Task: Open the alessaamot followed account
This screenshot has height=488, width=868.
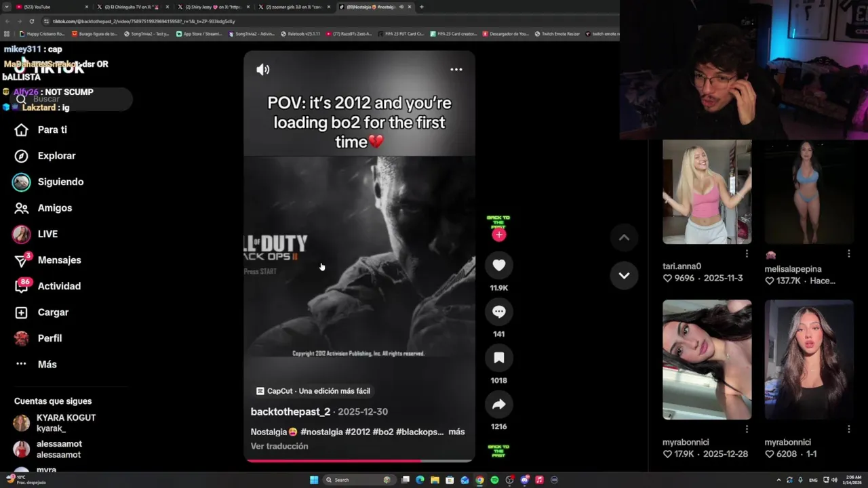Action: [47, 449]
